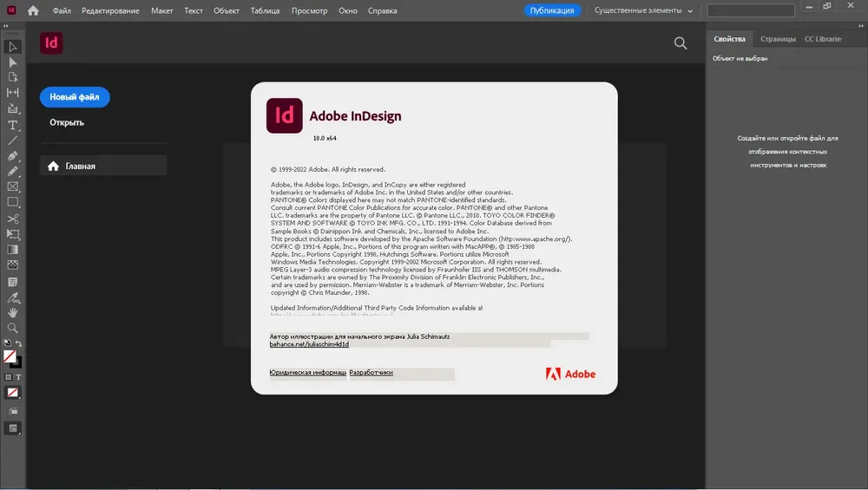
Task: Open the Макет menu
Action: (x=161, y=10)
